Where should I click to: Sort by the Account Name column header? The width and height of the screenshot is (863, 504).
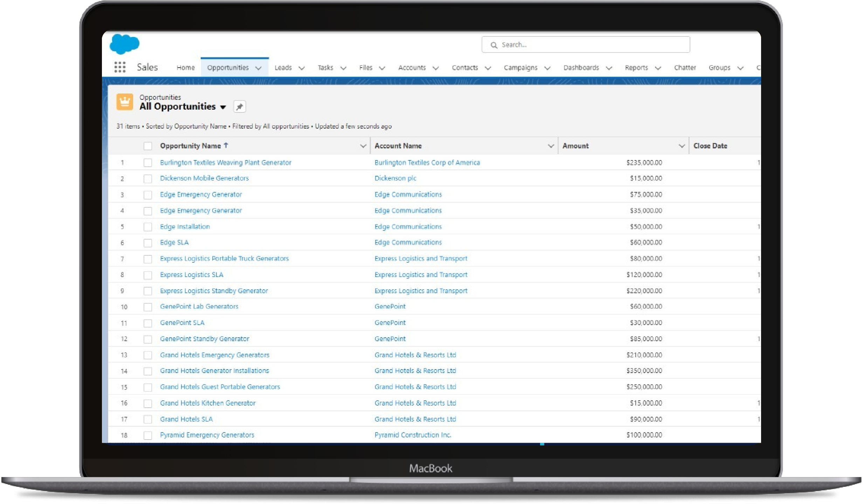point(398,146)
